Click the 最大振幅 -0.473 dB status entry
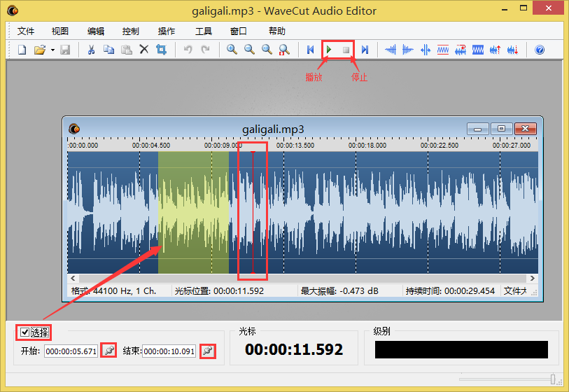569x392 pixels. pos(339,291)
